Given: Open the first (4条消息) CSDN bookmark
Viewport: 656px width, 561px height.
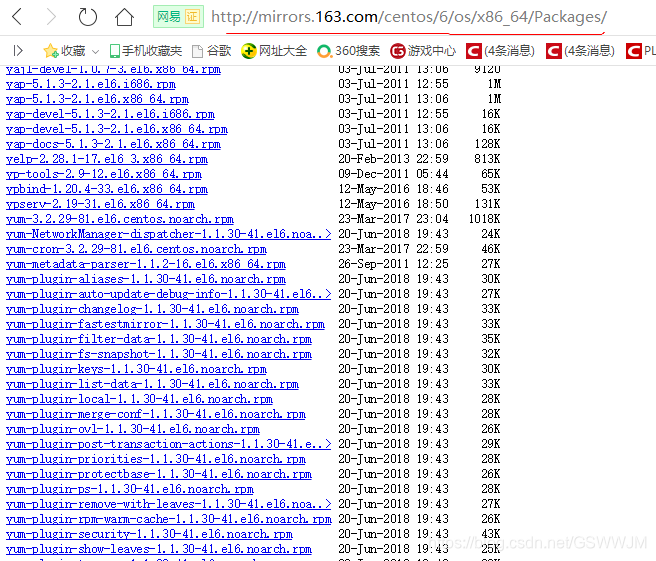Looking at the screenshot, I should tap(500, 51).
